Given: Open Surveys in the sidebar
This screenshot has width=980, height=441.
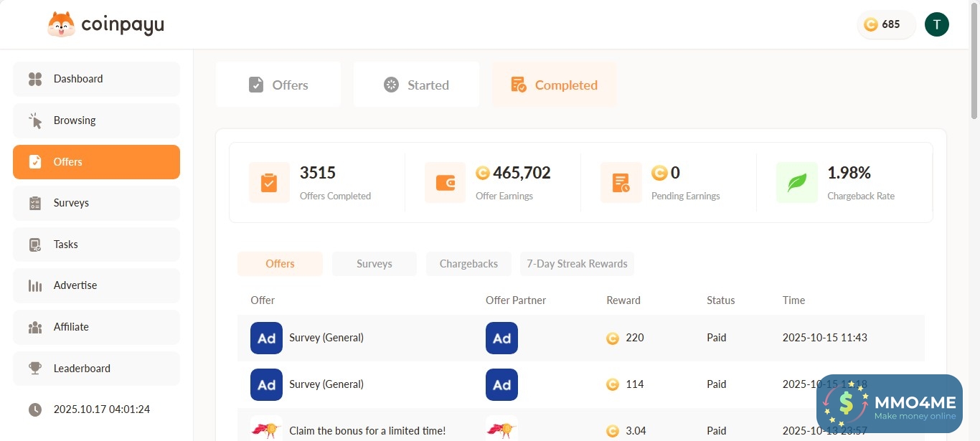Looking at the screenshot, I should coord(96,203).
